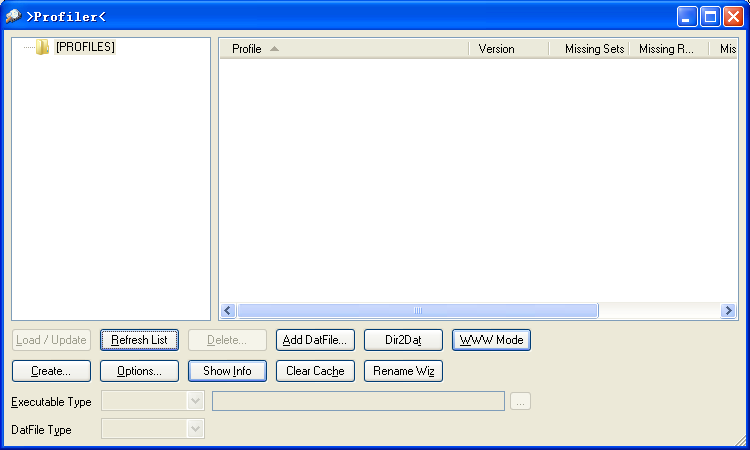Screen dimensions: 750x450
Task: Start the Rename Wiz wizard
Action: (403, 371)
